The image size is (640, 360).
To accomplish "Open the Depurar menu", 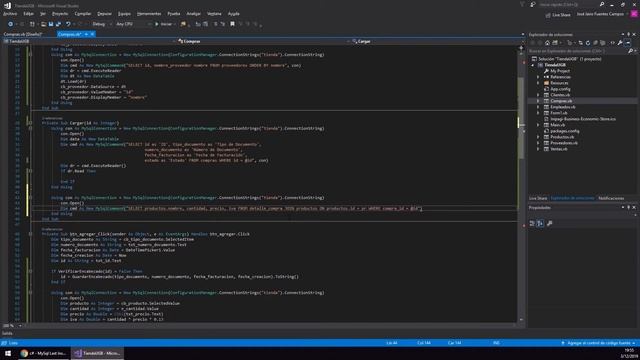I will [x=104, y=13].
